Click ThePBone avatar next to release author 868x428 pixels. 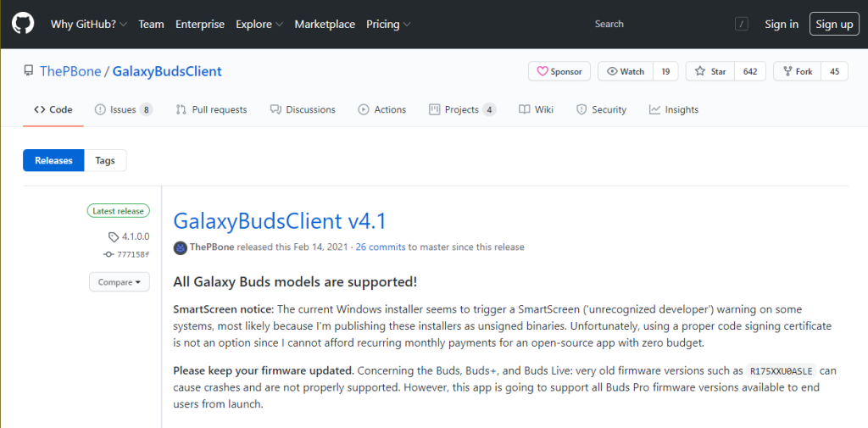coord(180,247)
